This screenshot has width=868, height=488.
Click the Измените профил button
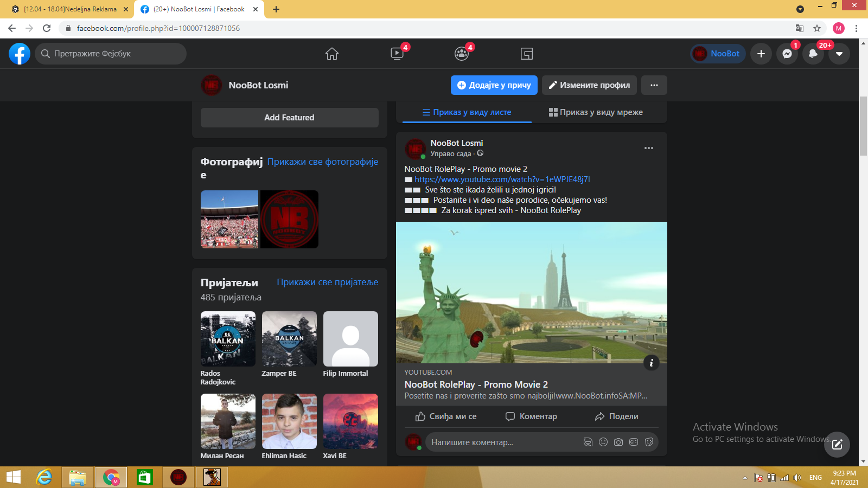(590, 85)
